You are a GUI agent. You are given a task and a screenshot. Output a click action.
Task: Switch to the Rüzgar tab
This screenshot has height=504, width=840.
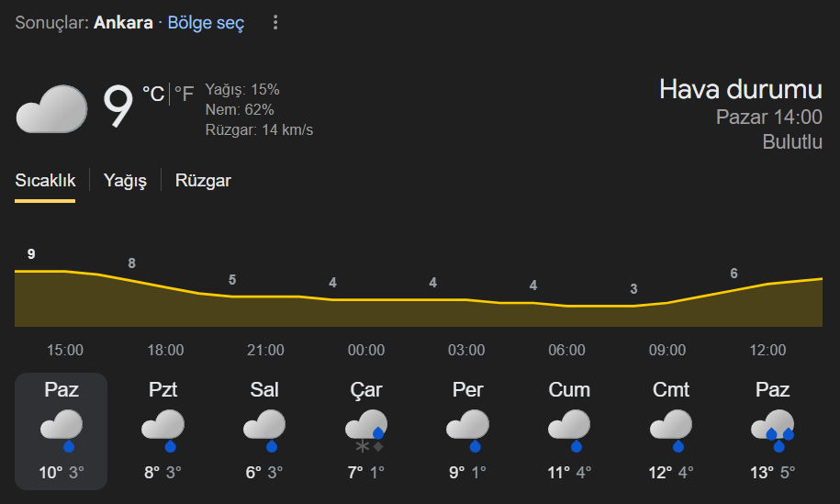tap(203, 181)
